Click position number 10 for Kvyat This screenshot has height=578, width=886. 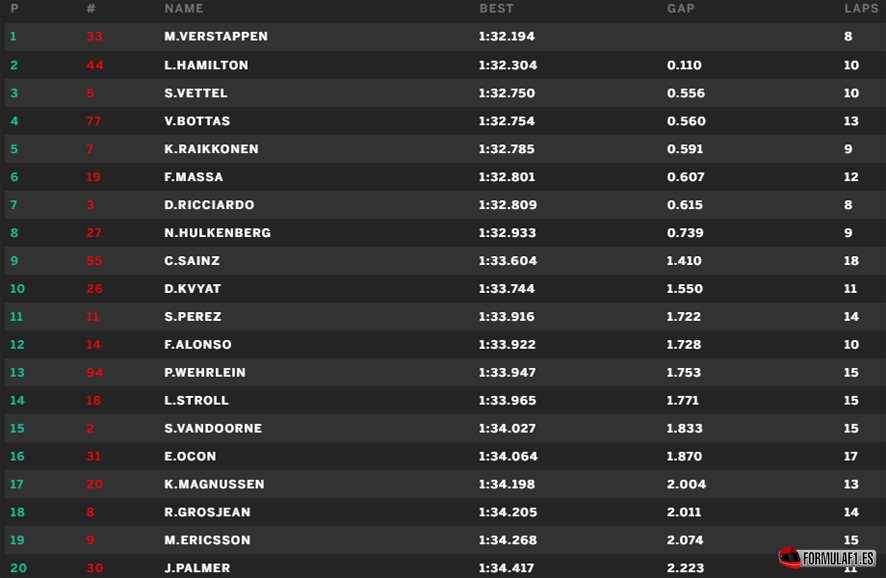pos(17,289)
